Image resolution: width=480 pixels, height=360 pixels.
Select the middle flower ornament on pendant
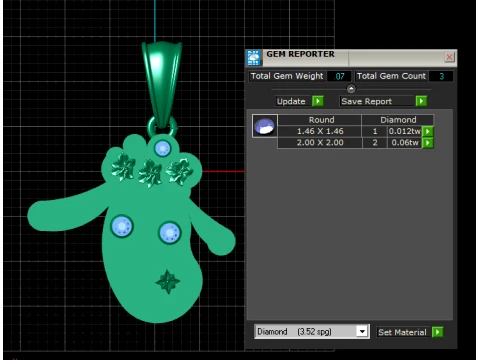(x=150, y=174)
